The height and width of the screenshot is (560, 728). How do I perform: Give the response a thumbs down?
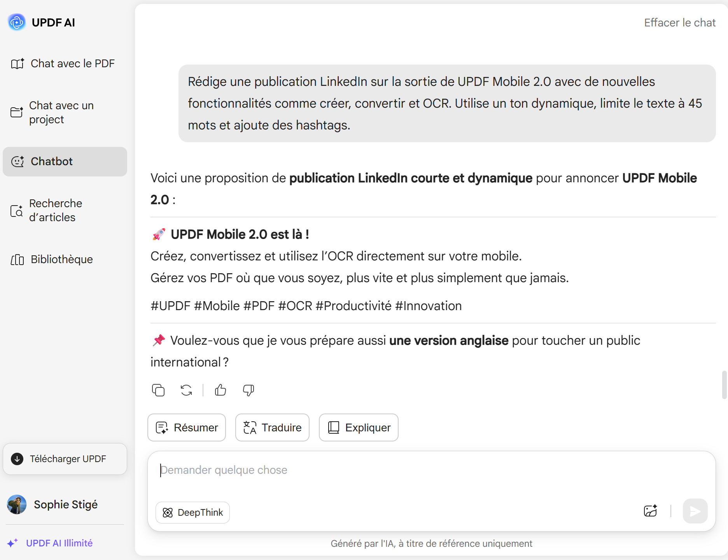[248, 390]
